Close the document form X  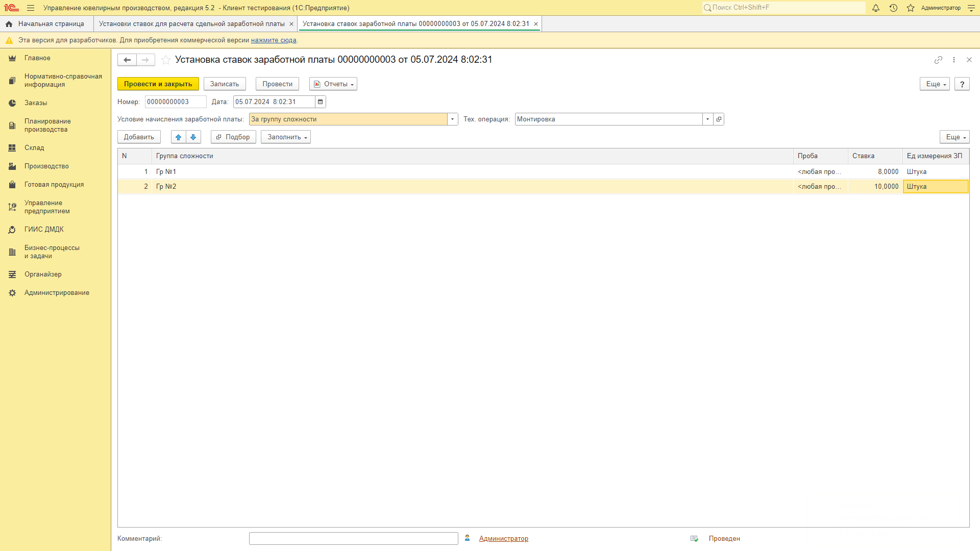click(x=969, y=60)
